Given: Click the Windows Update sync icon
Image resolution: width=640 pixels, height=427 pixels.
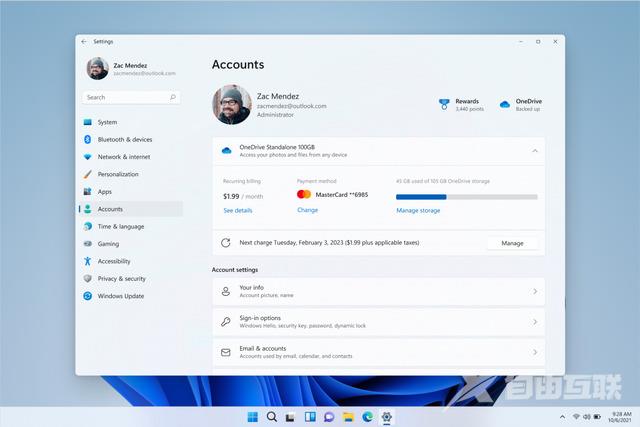Looking at the screenshot, I should (87, 296).
